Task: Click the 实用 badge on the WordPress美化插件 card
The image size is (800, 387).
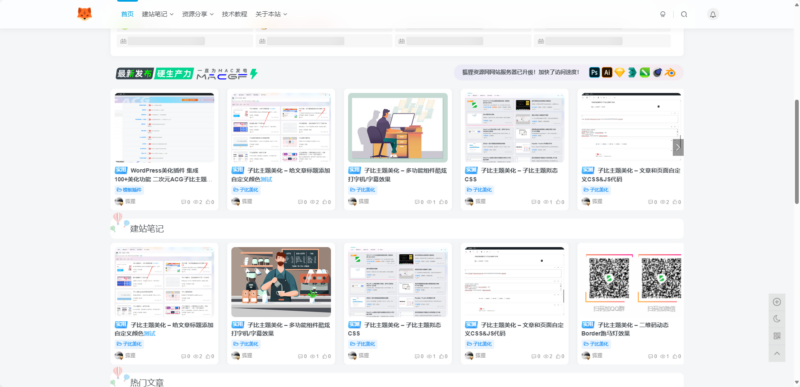Action: [x=121, y=170]
